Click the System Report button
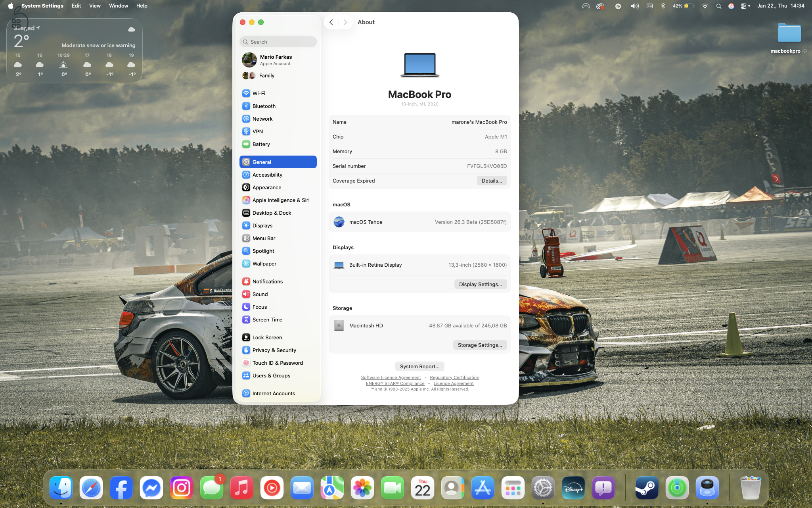Image resolution: width=812 pixels, height=508 pixels. pos(419,366)
